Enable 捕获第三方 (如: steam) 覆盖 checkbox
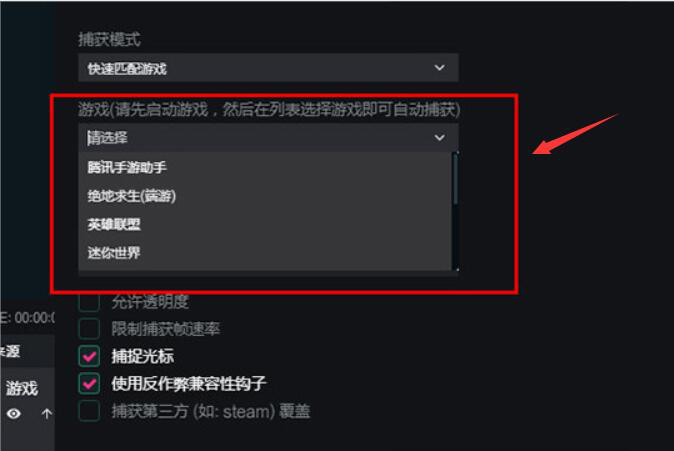The image size is (674, 451). (89, 411)
